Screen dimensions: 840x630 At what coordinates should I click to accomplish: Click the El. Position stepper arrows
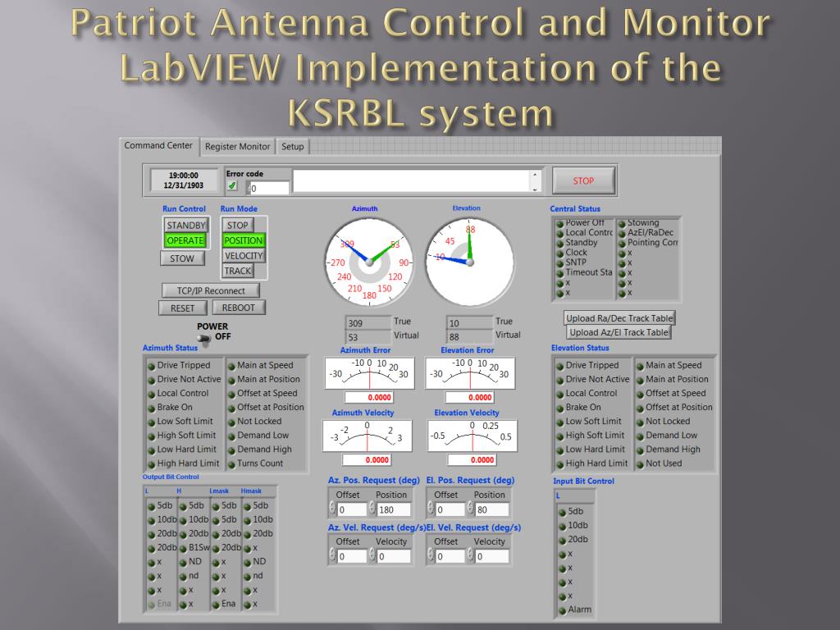470,508
